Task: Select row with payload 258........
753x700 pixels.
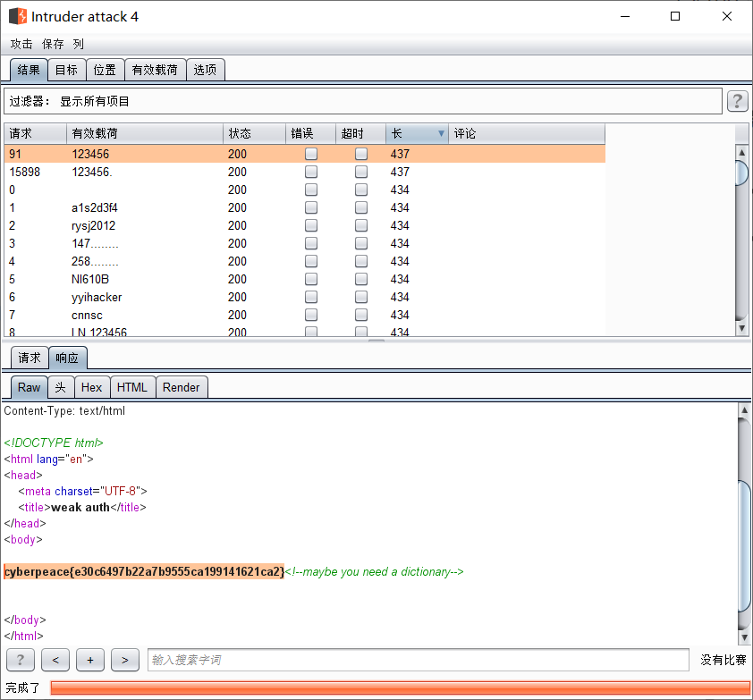Action: coord(304,261)
